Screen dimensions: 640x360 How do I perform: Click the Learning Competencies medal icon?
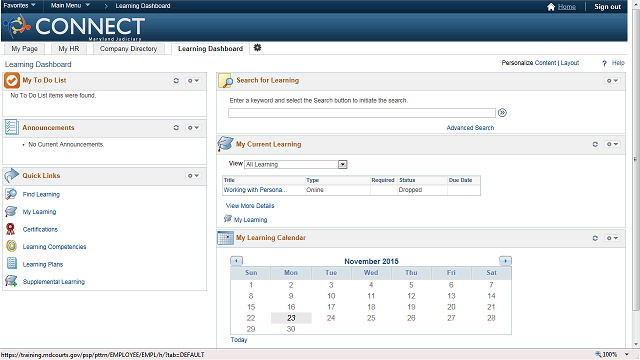[11, 246]
